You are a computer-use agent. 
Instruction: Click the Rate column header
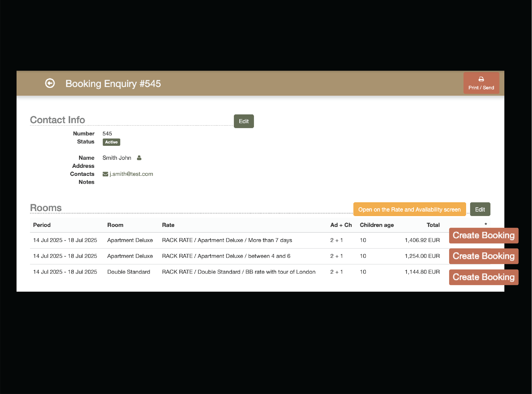tap(168, 225)
